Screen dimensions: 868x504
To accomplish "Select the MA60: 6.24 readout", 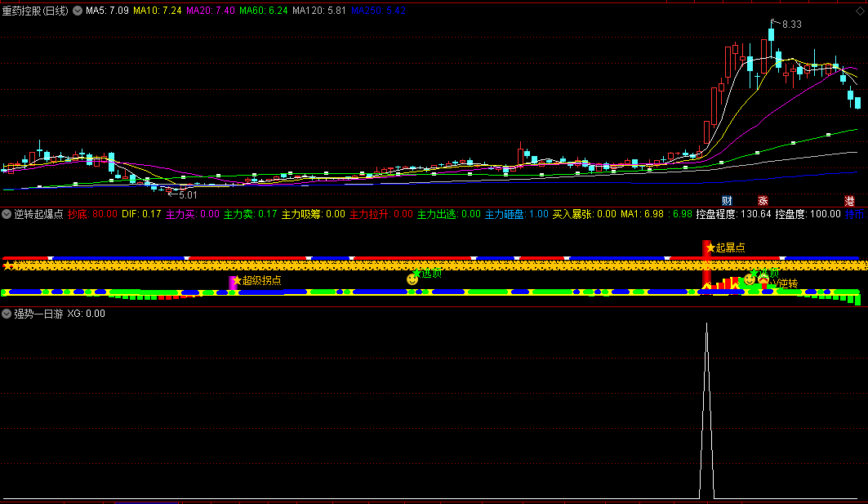I will [264, 11].
